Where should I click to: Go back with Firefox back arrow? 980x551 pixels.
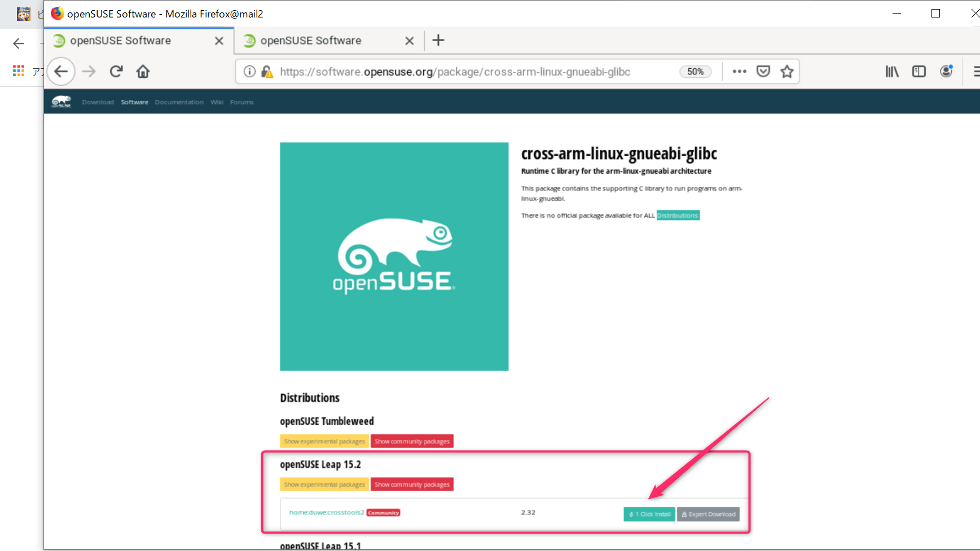[61, 72]
